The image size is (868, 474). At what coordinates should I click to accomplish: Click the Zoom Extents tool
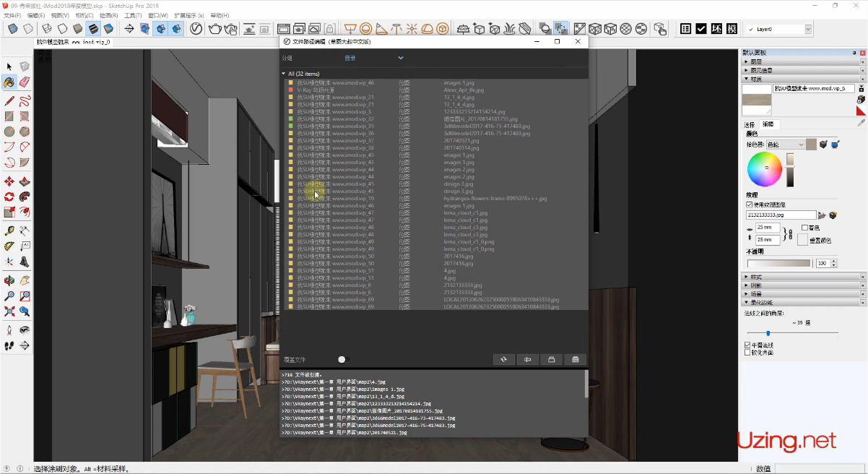(x=9, y=311)
